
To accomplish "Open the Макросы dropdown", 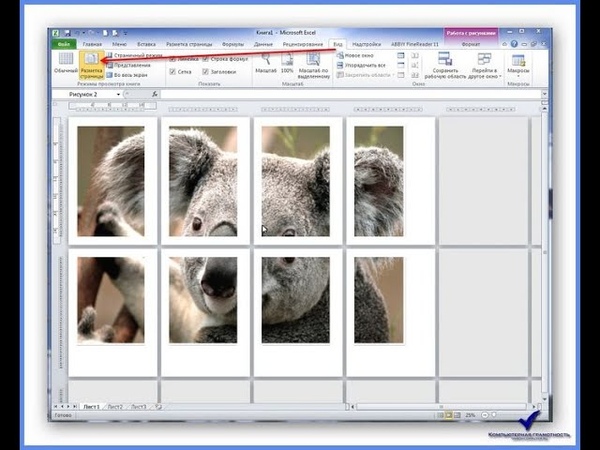I will pos(518,65).
